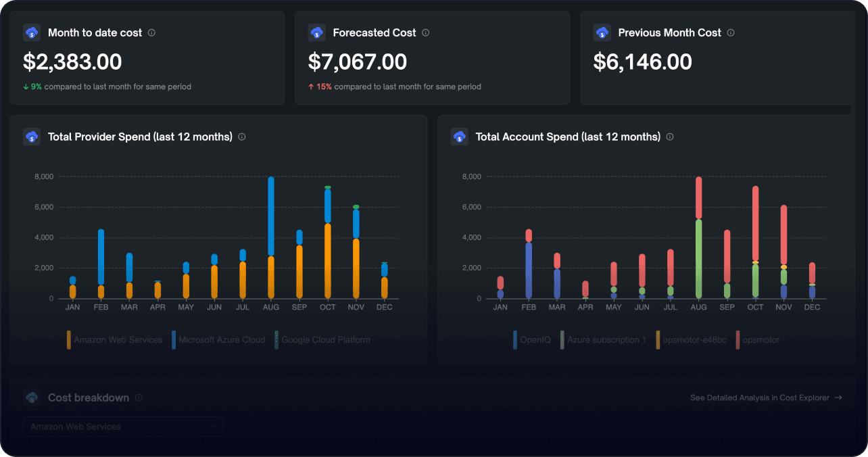Click the MAY bar in Total Account Spend
The image size is (868, 457).
coord(614,281)
